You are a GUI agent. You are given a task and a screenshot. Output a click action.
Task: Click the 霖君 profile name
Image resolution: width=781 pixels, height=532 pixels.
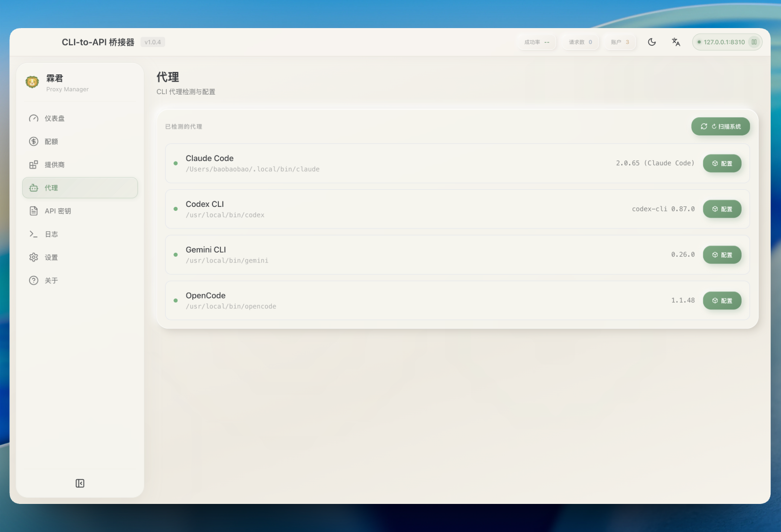pyautogui.click(x=55, y=78)
